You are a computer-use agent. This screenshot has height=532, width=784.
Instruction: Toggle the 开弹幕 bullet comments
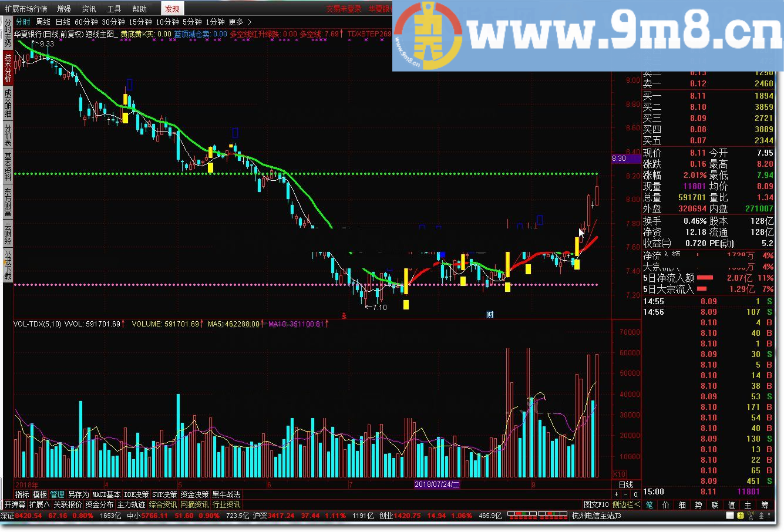pyautogui.click(x=15, y=504)
